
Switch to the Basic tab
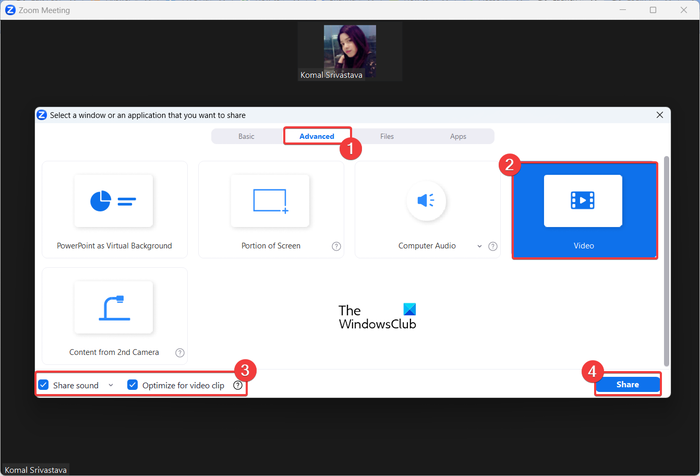click(246, 136)
